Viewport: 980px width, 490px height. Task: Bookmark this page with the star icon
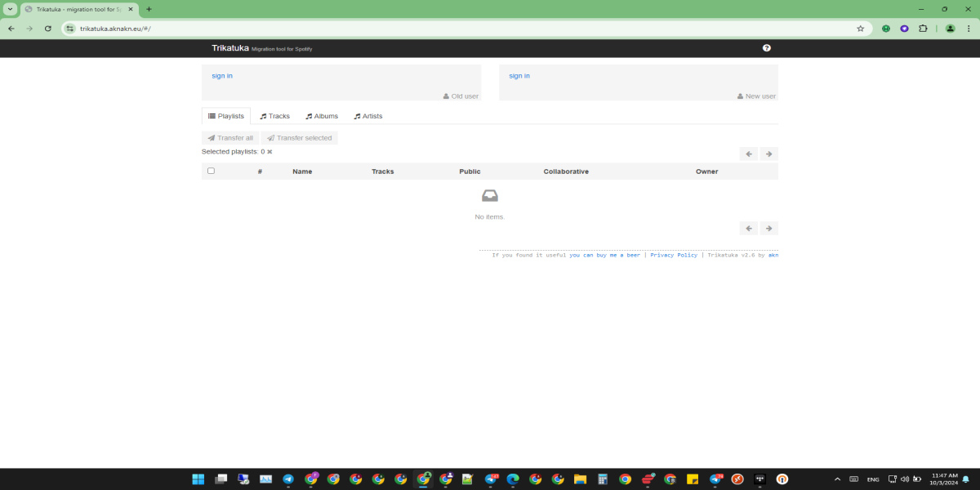click(860, 29)
